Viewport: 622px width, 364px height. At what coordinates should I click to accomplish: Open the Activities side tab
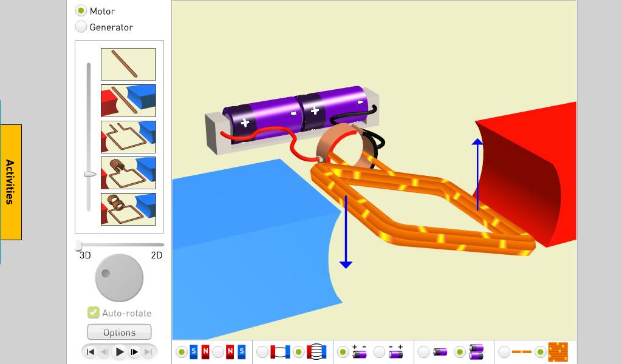[x=11, y=182]
